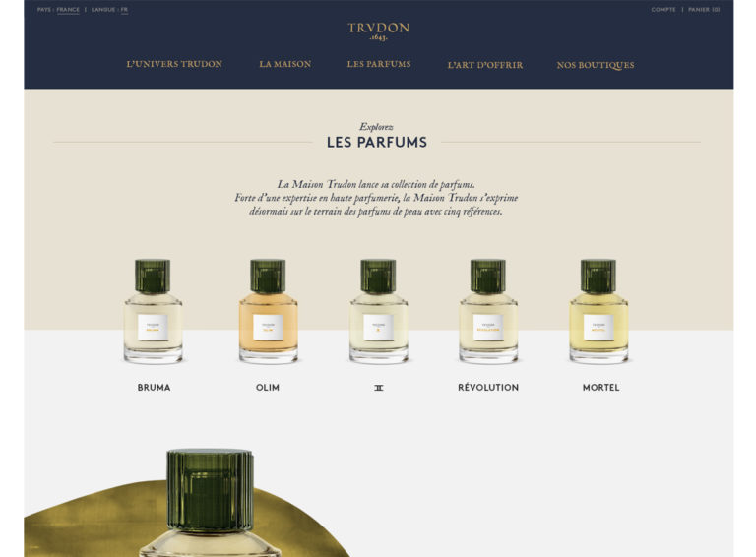Open the L'Univers Trudon menu

pos(174,64)
